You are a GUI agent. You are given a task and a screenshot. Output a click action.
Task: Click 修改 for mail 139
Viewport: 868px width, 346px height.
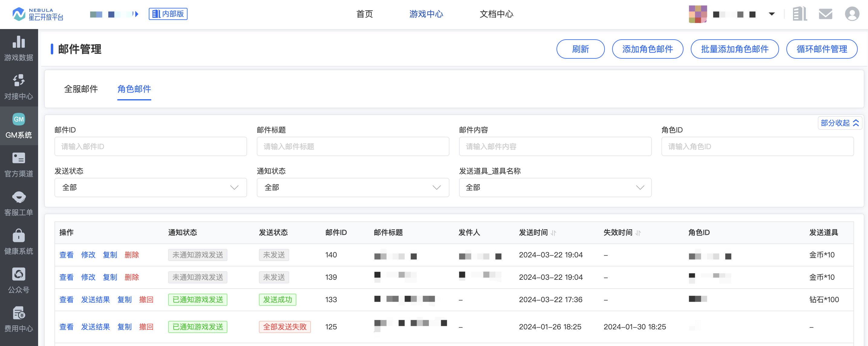pyautogui.click(x=88, y=277)
